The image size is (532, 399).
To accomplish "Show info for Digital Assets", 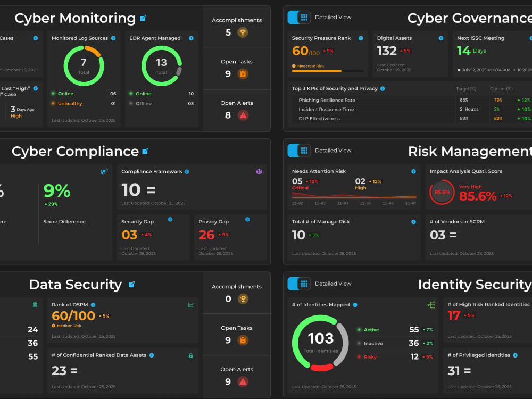I will pyautogui.click(x=440, y=38).
